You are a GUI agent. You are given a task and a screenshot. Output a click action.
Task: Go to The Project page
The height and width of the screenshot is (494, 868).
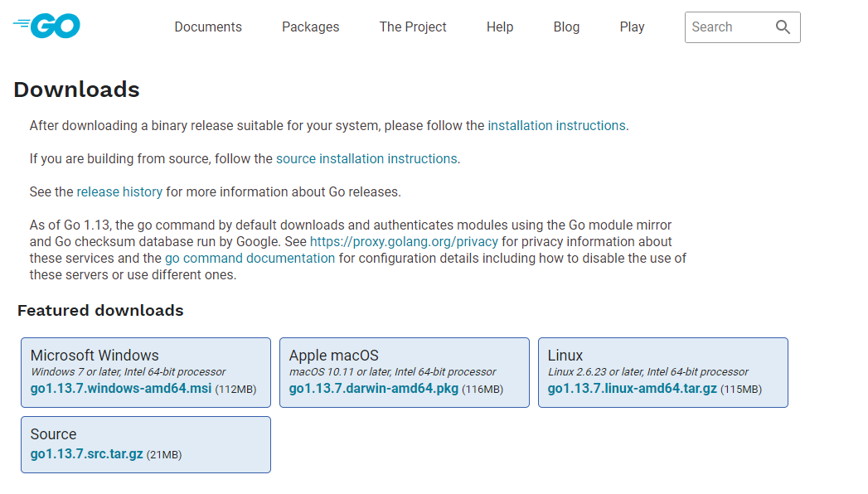(413, 27)
